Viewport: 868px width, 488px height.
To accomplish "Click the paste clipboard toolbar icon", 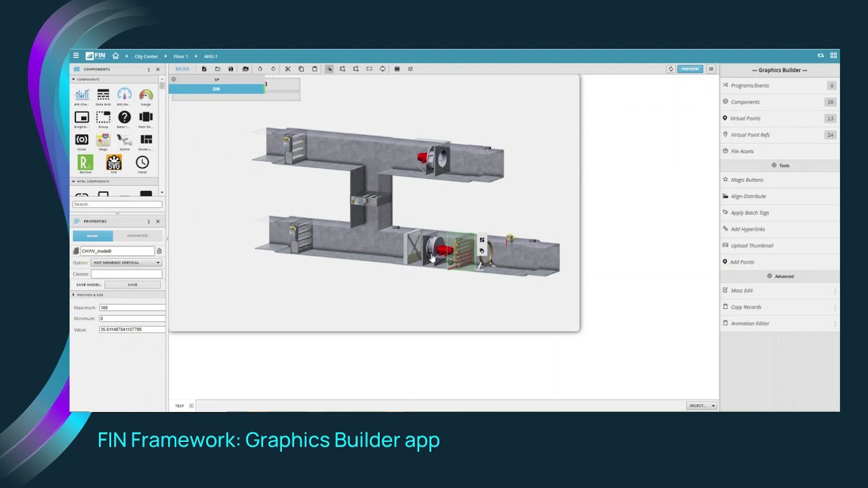I will click(315, 68).
